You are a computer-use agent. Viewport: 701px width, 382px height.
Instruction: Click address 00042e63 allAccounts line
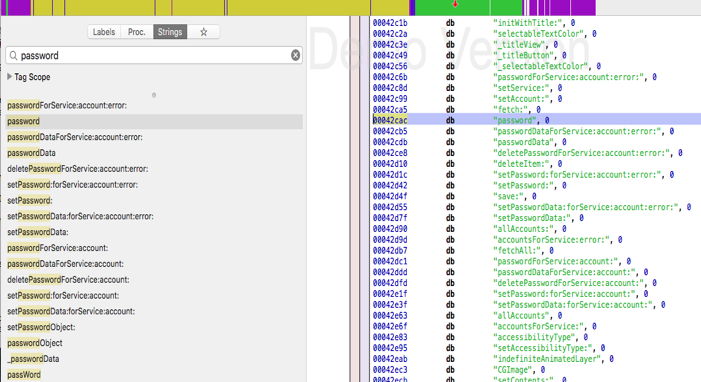[x=390, y=316]
